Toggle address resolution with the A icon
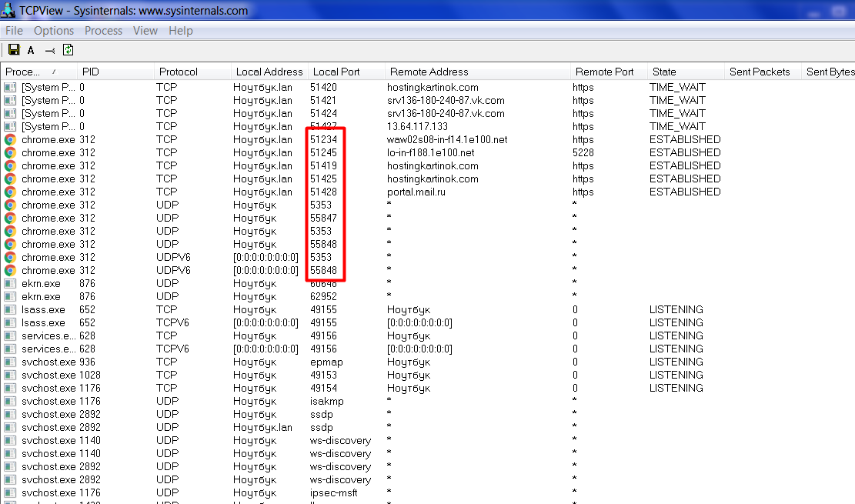 pos(31,50)
